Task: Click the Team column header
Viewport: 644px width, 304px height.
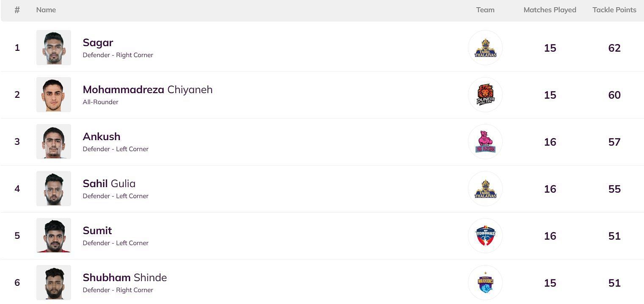Action: click(485, 10)
